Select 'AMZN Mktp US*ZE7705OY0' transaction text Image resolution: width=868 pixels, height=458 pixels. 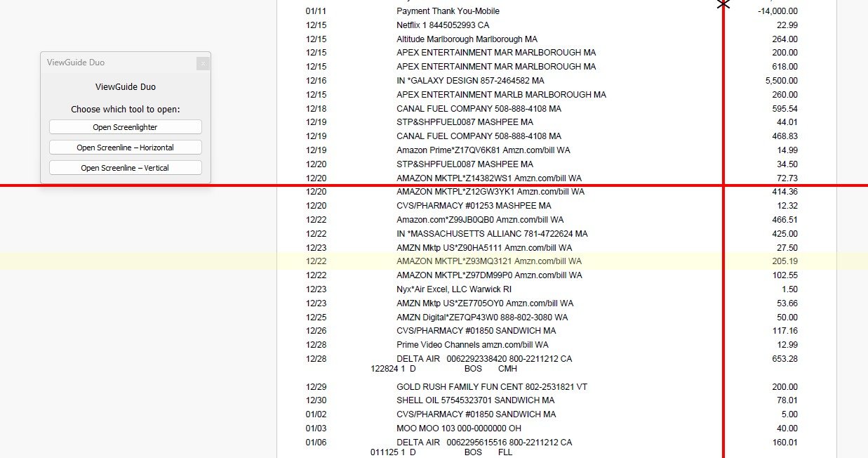[x=450, y=303]
